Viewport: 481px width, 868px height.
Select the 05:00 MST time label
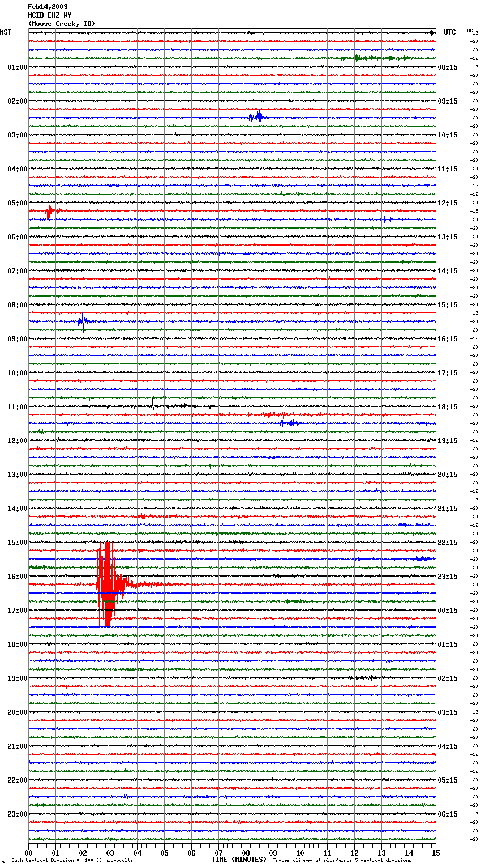point(18,203)
